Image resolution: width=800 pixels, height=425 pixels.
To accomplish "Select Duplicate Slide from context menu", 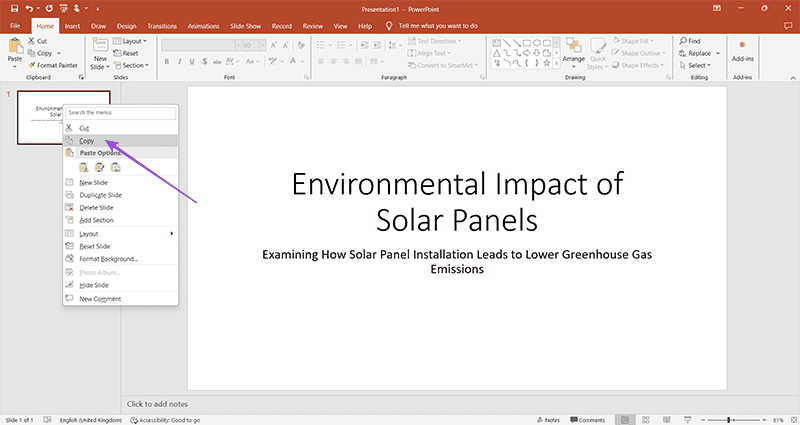I will (100, 195).
